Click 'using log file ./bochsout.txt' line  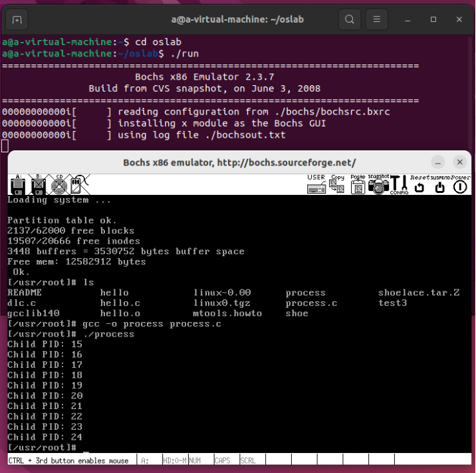click(x=201, y=135)
